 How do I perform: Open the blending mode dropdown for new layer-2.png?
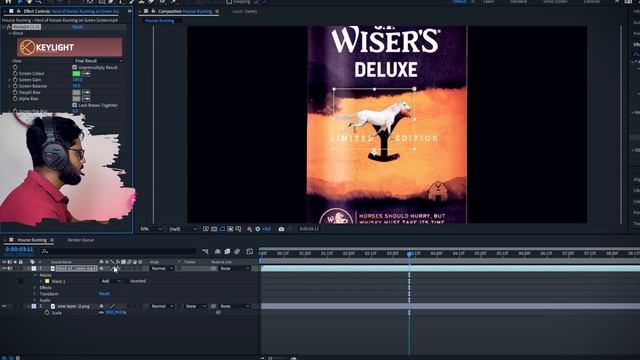click(x=162, y=306)
